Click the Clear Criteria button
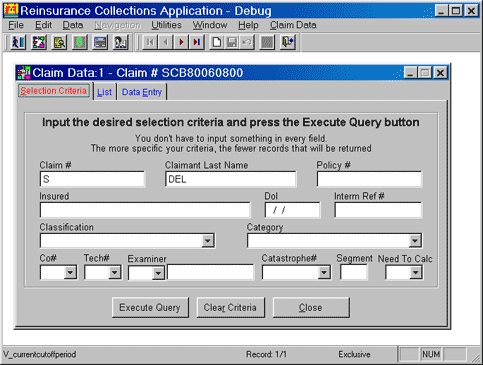 point(230,307)
